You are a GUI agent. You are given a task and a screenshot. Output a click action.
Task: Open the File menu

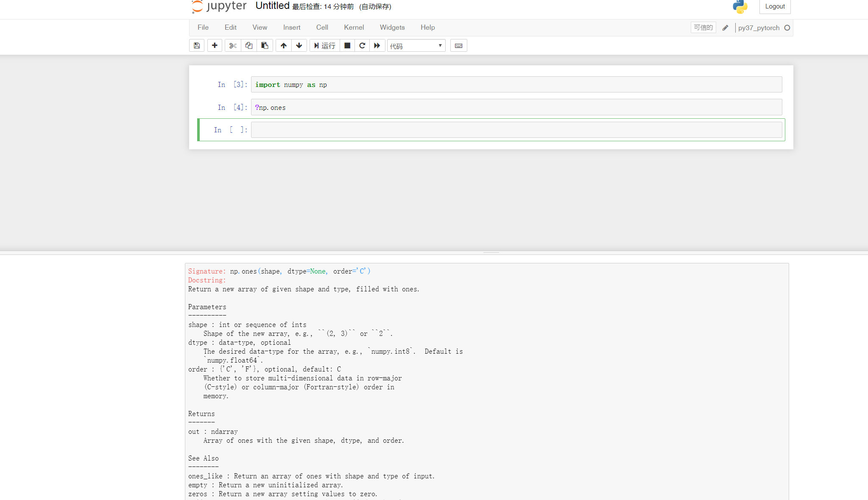[203, 27]
